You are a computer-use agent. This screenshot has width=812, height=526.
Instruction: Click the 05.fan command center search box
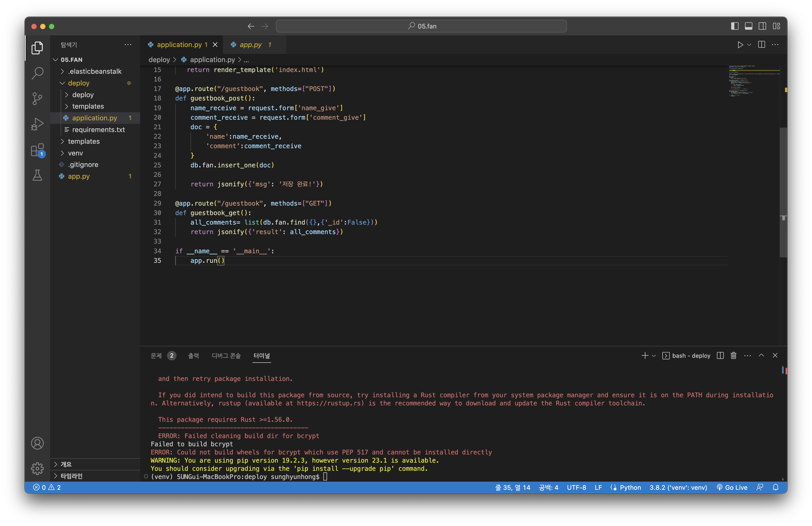[421, 26]
